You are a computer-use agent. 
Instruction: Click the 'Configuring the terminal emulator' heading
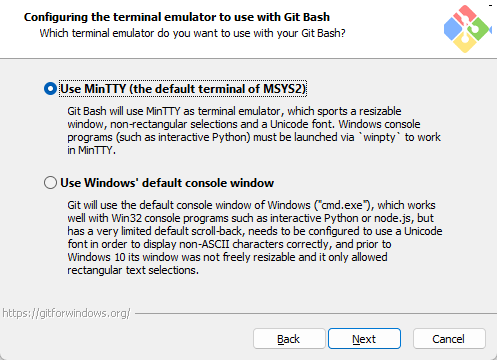(177, 17)
